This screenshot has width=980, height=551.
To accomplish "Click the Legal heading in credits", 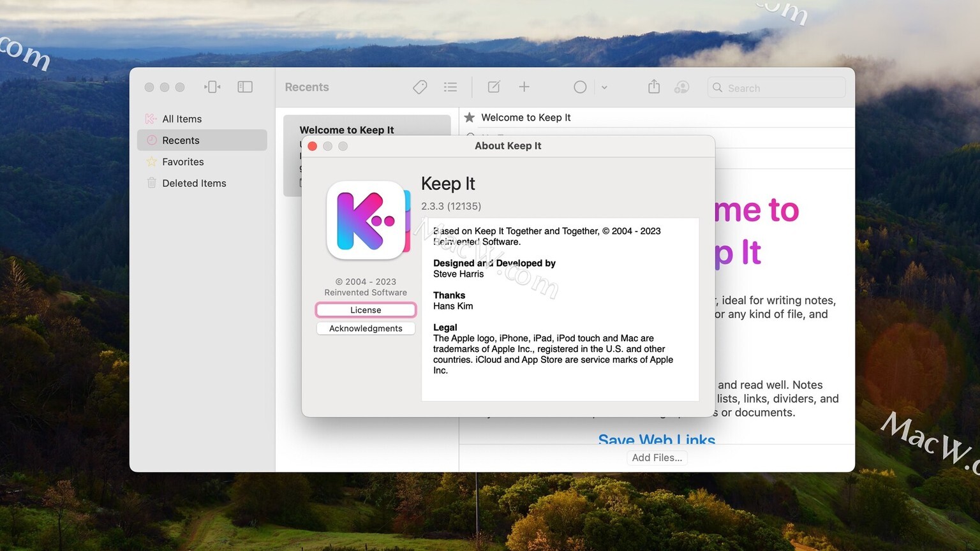I will pyautogui.click(x=445, y=327).
